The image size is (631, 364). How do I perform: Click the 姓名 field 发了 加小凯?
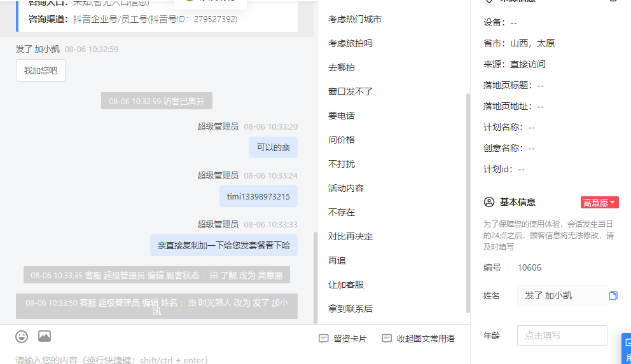[562, 295]
